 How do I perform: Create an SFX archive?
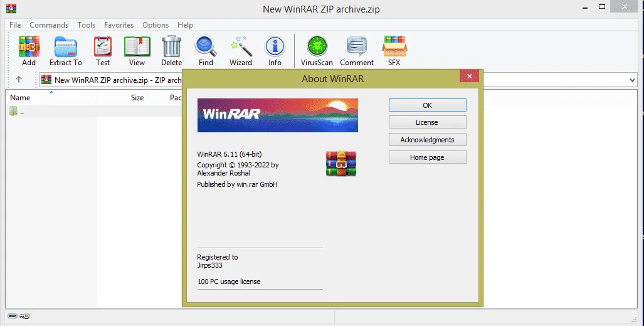[394, 51]
